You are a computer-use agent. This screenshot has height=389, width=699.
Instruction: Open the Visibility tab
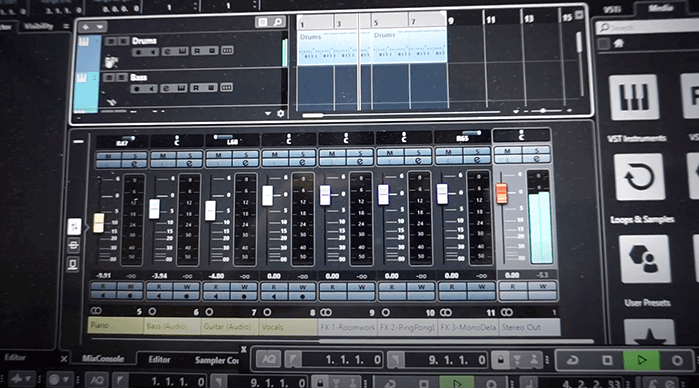coord(38,26)
